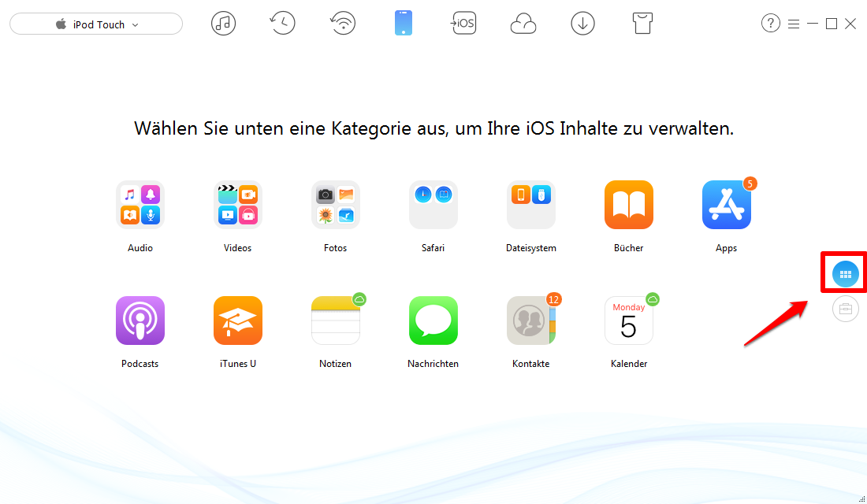The height and width of the screenshot is (504, 867).
Task: Switch to the briefcase shortcut view
Action: [846, 309]
